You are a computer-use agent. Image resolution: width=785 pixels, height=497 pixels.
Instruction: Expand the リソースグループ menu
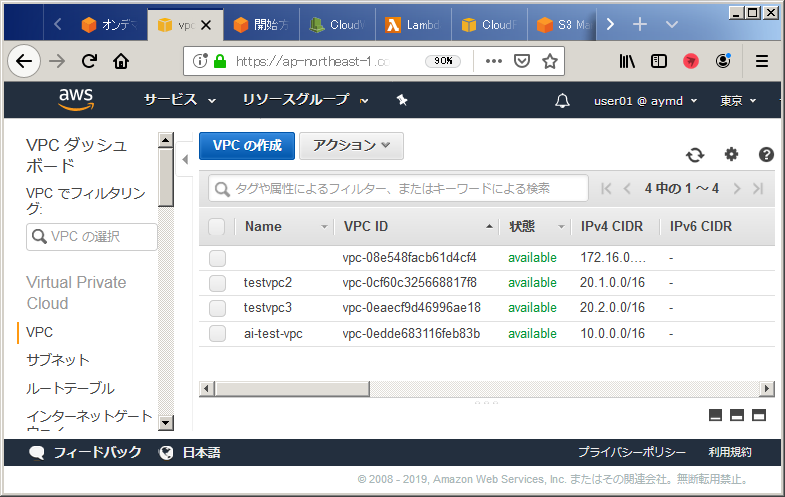click(x=305, y=100)
